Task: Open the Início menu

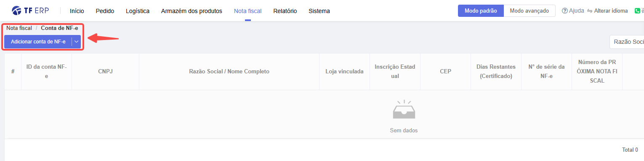Action: coord(77,11)
